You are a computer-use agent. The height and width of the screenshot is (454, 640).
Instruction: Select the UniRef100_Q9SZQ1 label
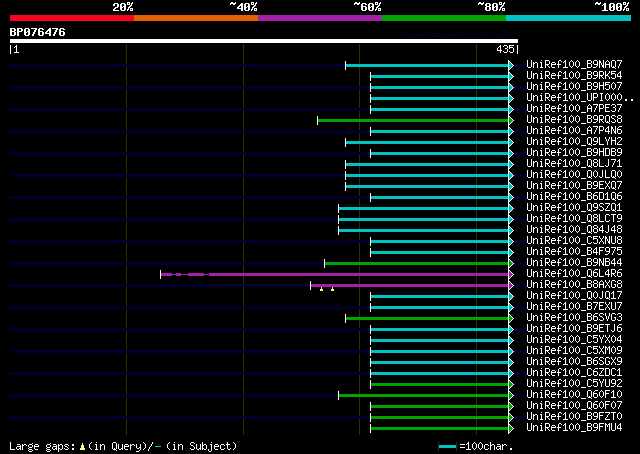pyautogui.click(x=574, y=207)
